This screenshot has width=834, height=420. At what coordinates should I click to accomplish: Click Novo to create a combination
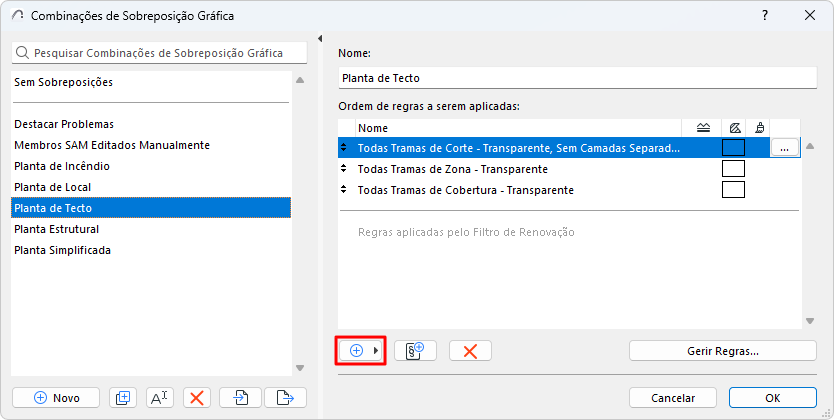(x=56, y=397)
